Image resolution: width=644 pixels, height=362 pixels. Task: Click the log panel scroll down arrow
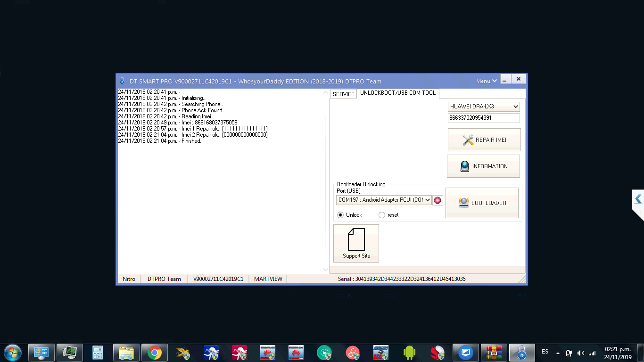[x=325, y=270]
